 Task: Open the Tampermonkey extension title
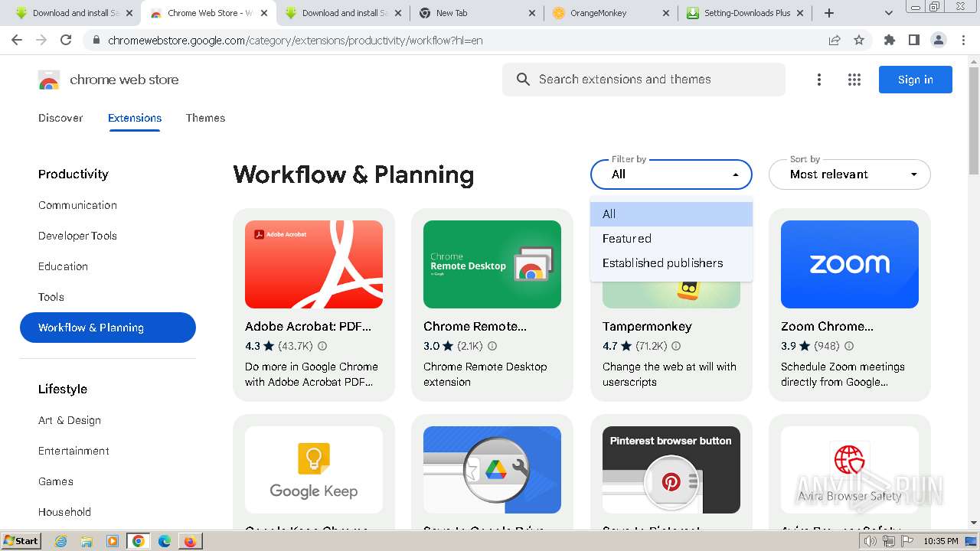click(647, 326)
